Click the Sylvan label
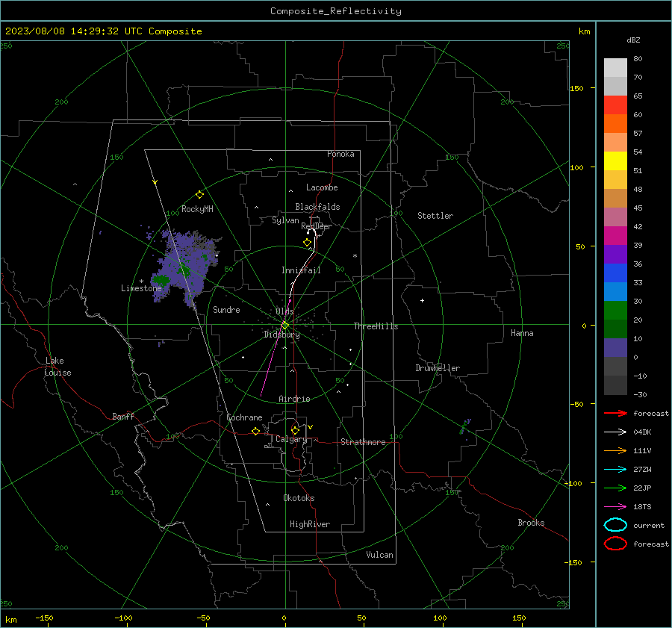The image size is (672, 628). (x=285, y=220)
